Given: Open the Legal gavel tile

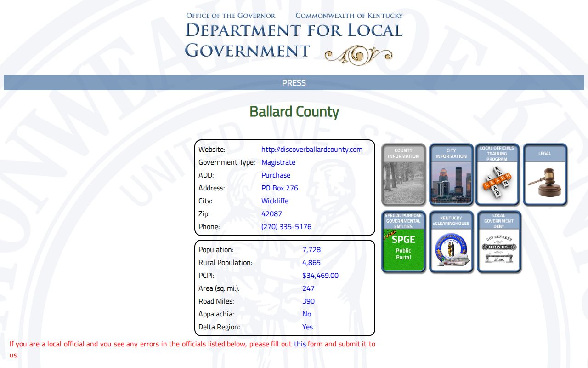Looking at the screenshot, I should (x=545, y=174).
